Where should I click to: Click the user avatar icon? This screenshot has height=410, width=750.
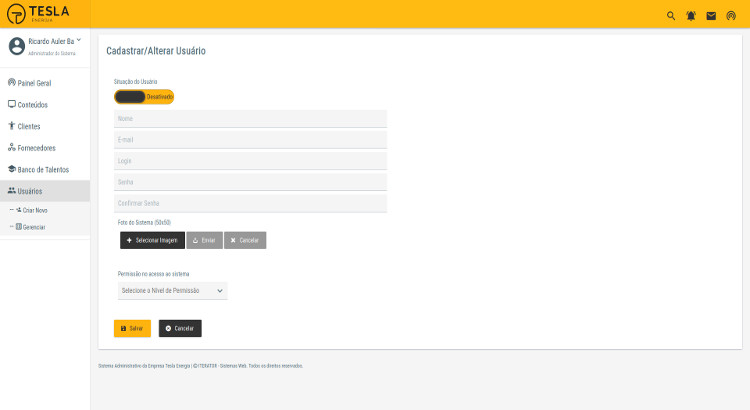tap(17, 46)
